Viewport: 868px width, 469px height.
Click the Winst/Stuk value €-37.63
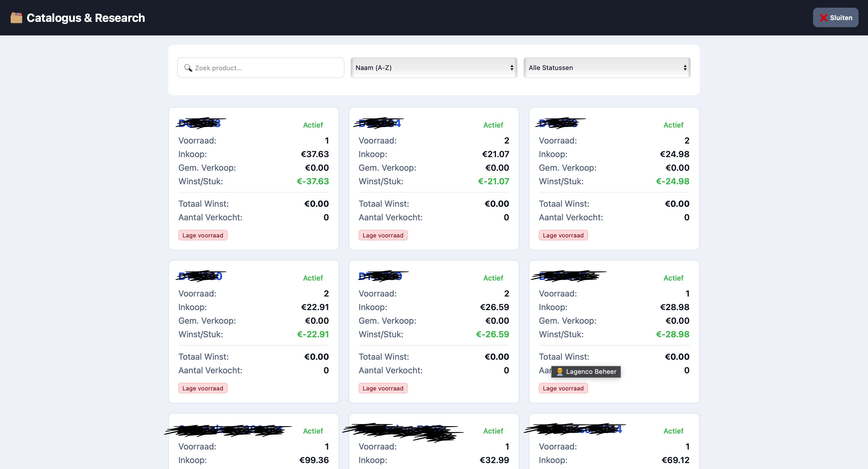313,181
